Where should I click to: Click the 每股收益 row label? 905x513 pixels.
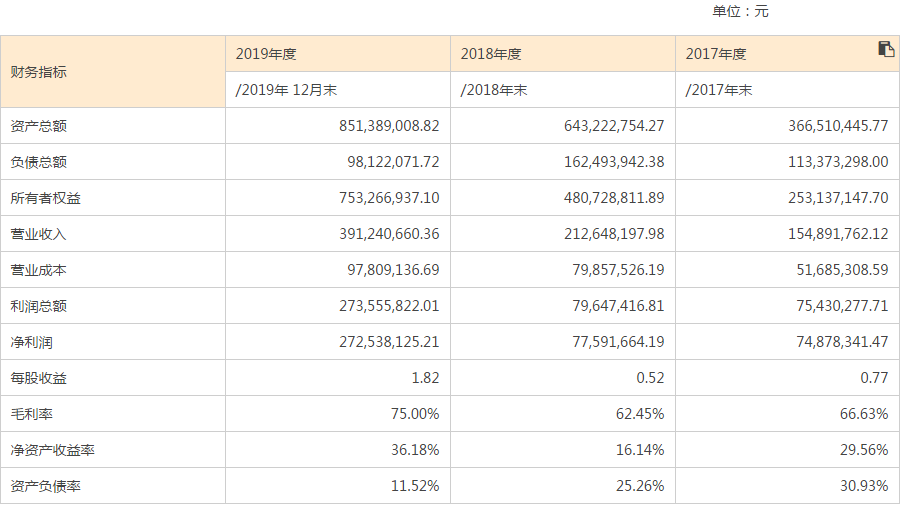(39, 378)
